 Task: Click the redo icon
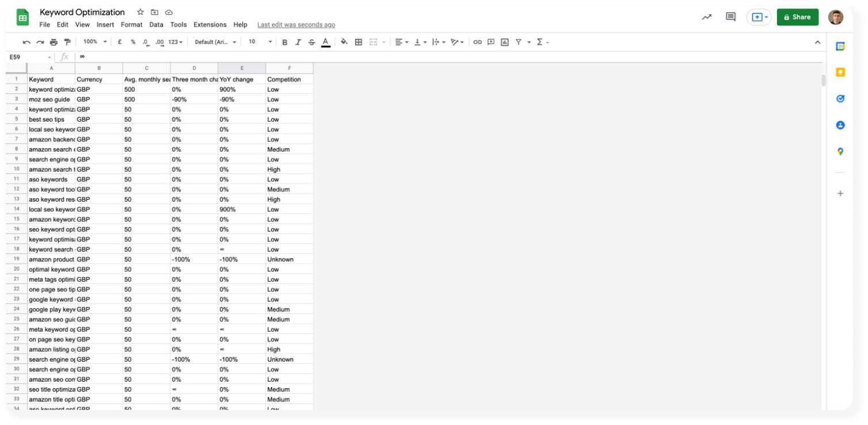coord(40,42)
